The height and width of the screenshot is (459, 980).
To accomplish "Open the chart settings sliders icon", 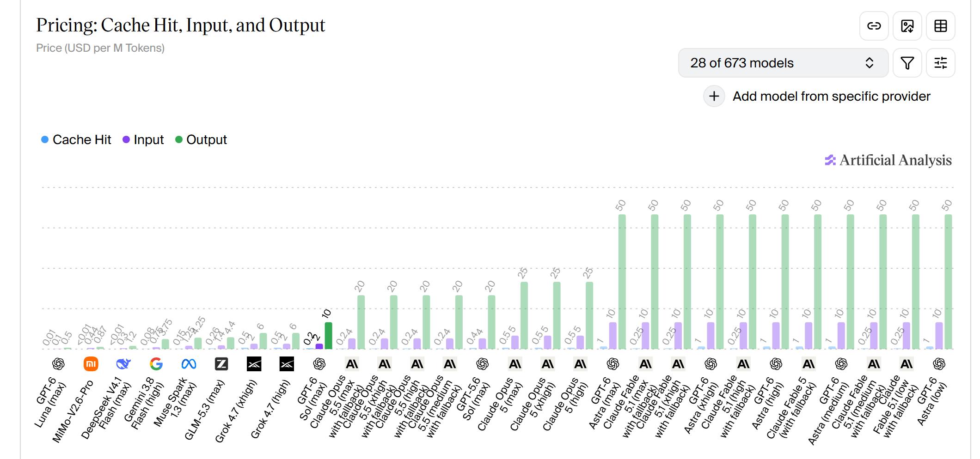I will point(941,63).
